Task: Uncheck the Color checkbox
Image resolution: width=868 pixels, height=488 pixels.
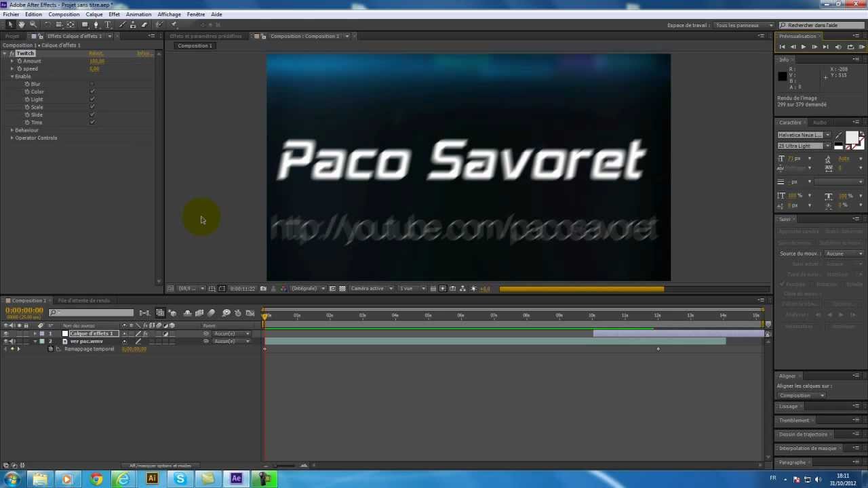Action: point(92,91)
